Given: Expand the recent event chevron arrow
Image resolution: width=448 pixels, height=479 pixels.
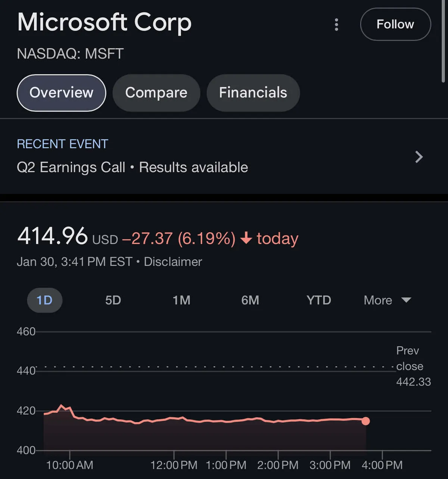Looking at the screenshot, I should click(419, 157).
